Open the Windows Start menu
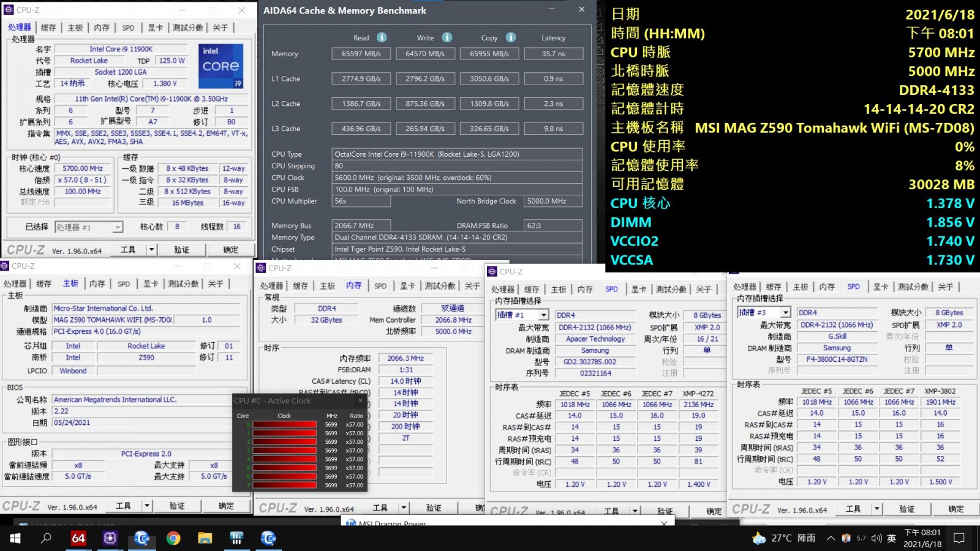This screenshot has height=551, width=980. (x=15, y=538)
